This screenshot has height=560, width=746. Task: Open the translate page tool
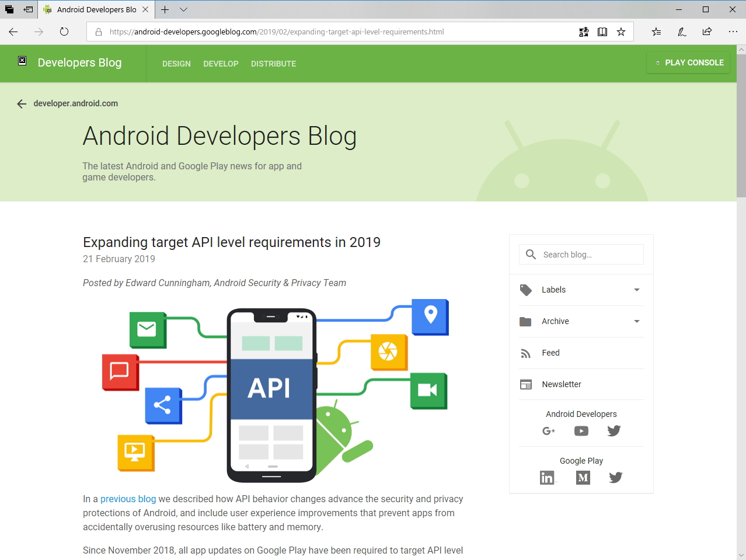[584, 32]
